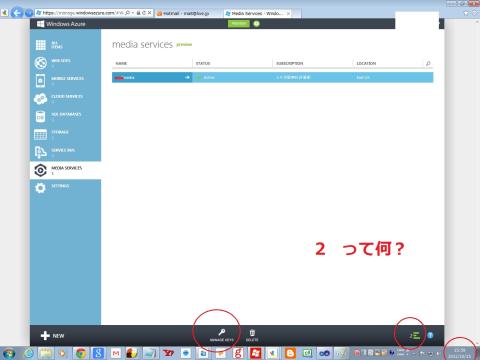Viewport: 480px width, 360px height.
Task: Open Gmail icon in the taskbar
Action: tap(116, 354)
